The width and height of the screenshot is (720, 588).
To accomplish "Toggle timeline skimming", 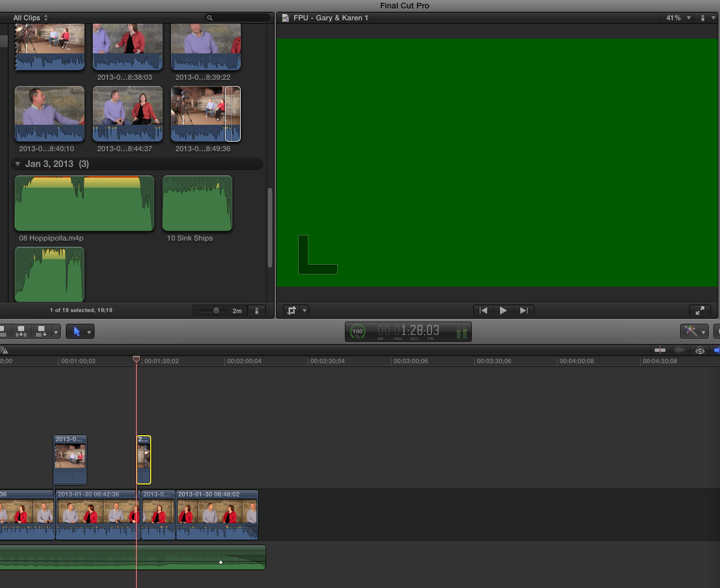I will 660,350.
